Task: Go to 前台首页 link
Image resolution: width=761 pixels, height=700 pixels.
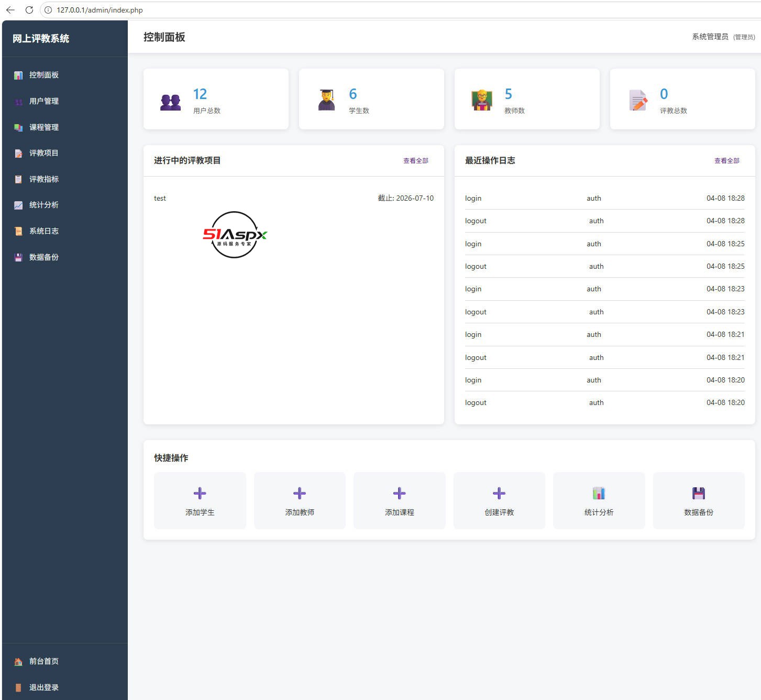Action: 65,661
